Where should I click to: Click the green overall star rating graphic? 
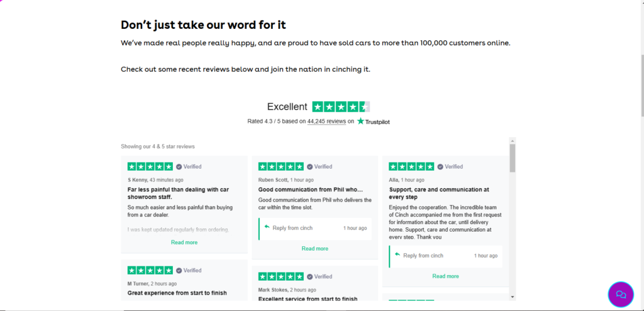341,106
